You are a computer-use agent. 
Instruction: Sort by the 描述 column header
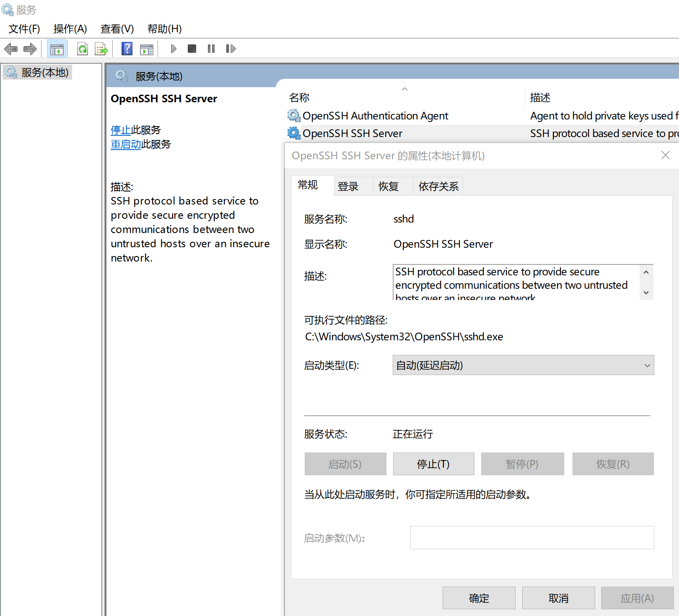(602, 97)
